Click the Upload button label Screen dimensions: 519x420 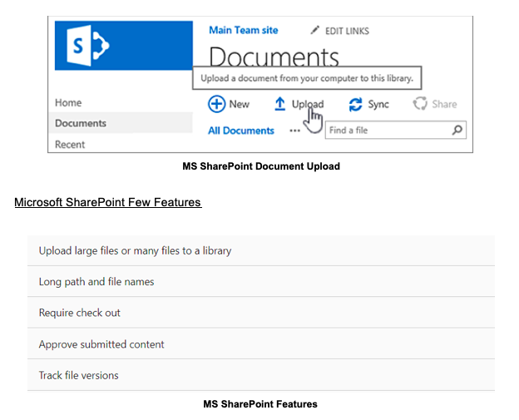[x=308, y=104]
